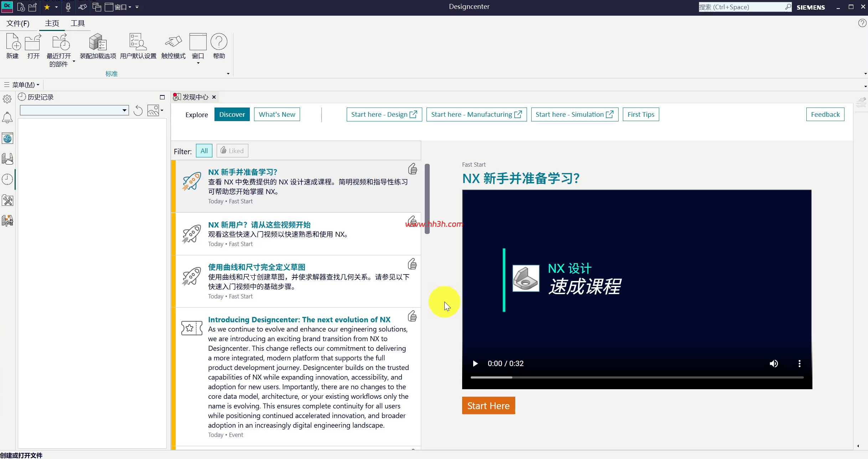Click the 新建 ribbon button
This screenshot has width=868, height=459.
coord(13,46)
